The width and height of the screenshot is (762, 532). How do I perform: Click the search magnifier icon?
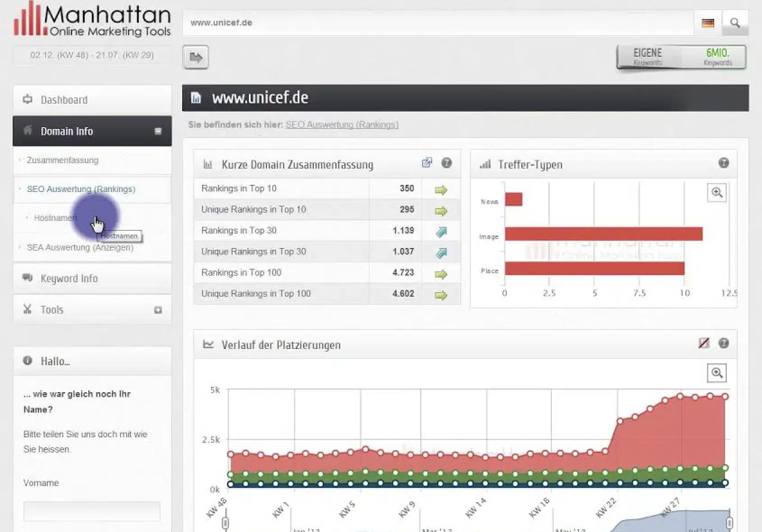(735, 23)
